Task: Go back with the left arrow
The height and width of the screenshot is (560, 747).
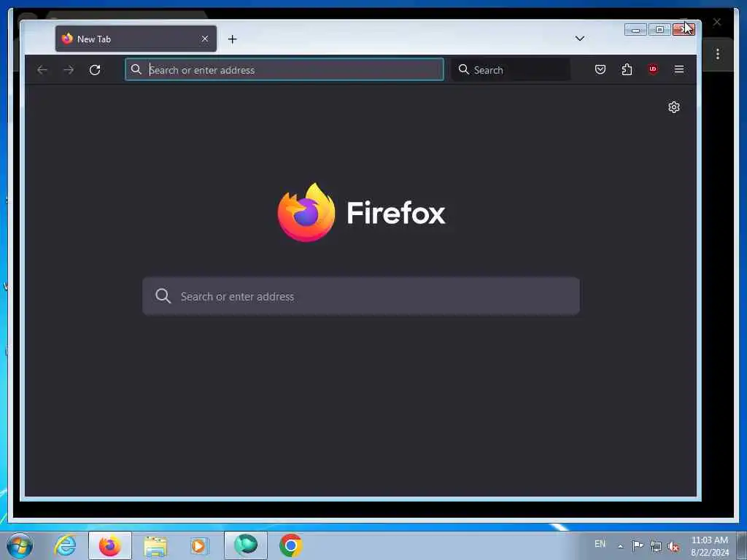Action: point(42,70)
